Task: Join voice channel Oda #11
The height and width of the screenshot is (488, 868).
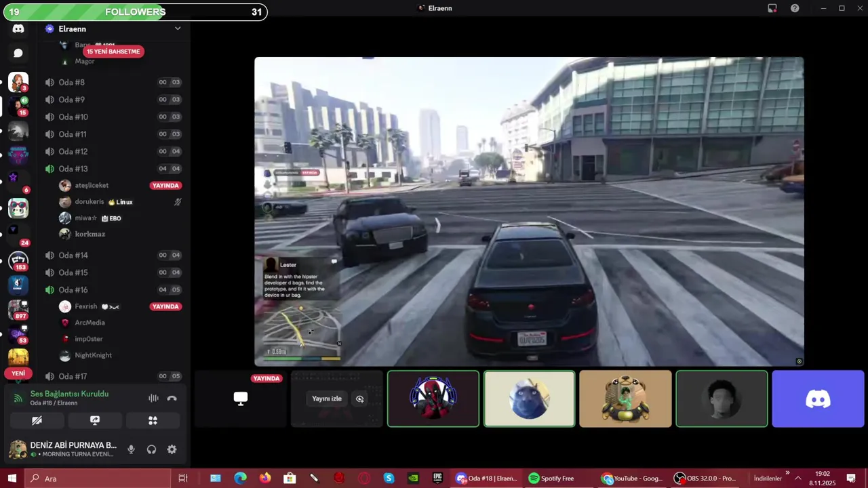Action: pyautogui.click(x=113, y=134)
